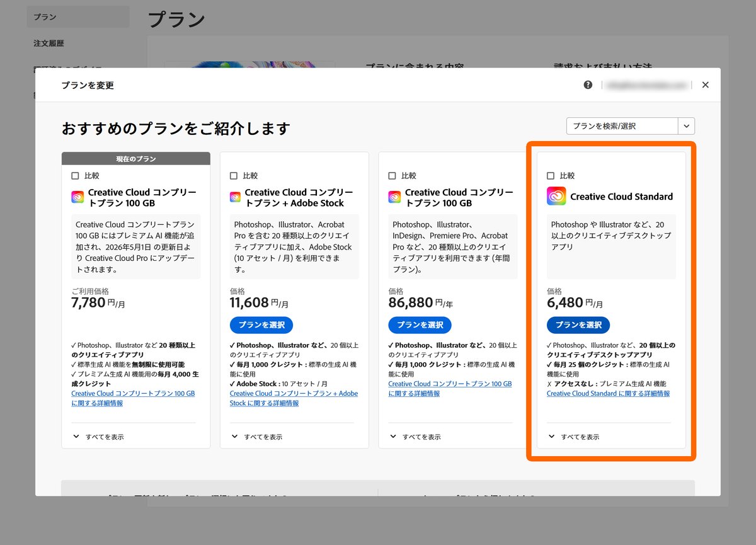Select プラン in the background sidebar
The height and width of the screenshot is (545, 756).
coord(78,17)
